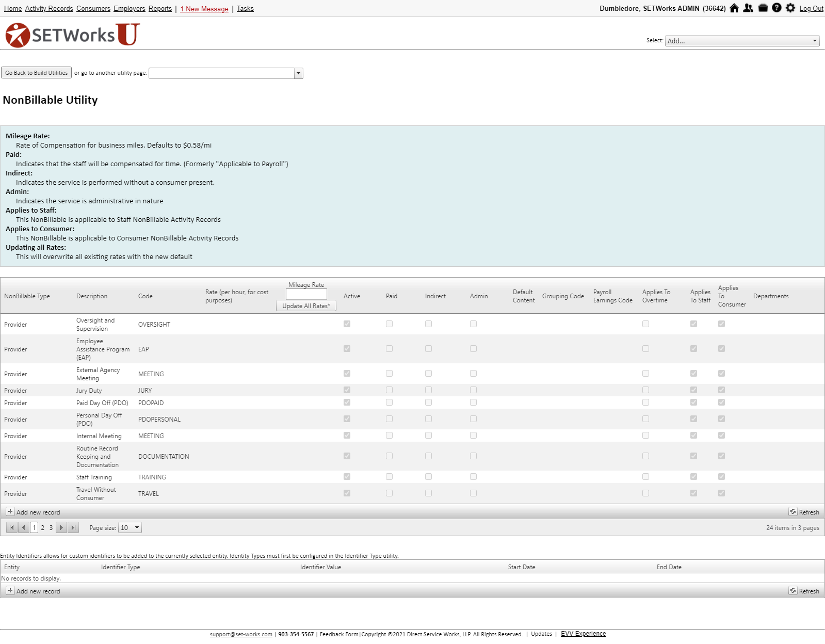The width and height of the screenshot is (825, 644).
Task: Go to next page of the grid
Action: click(61, 527)
